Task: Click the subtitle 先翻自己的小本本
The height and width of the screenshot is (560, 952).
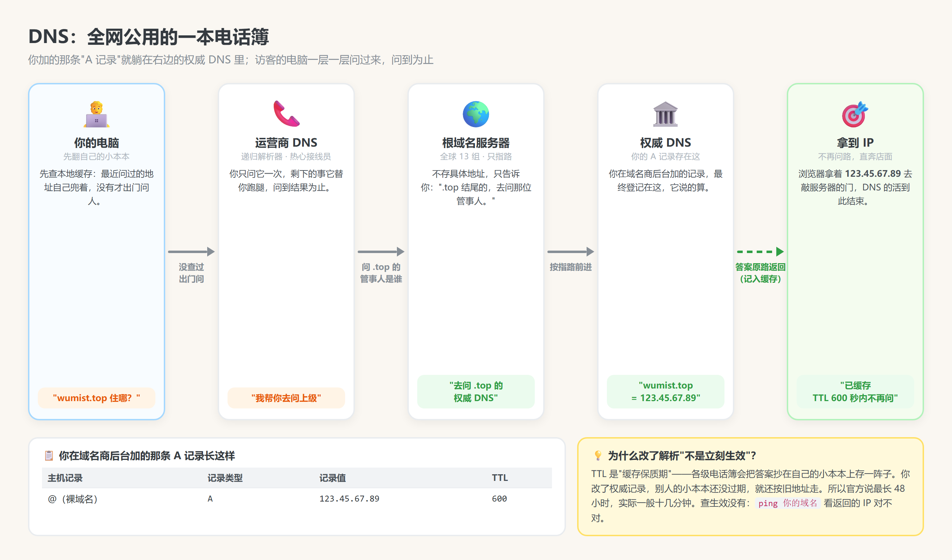Action: tap(97, 156)
